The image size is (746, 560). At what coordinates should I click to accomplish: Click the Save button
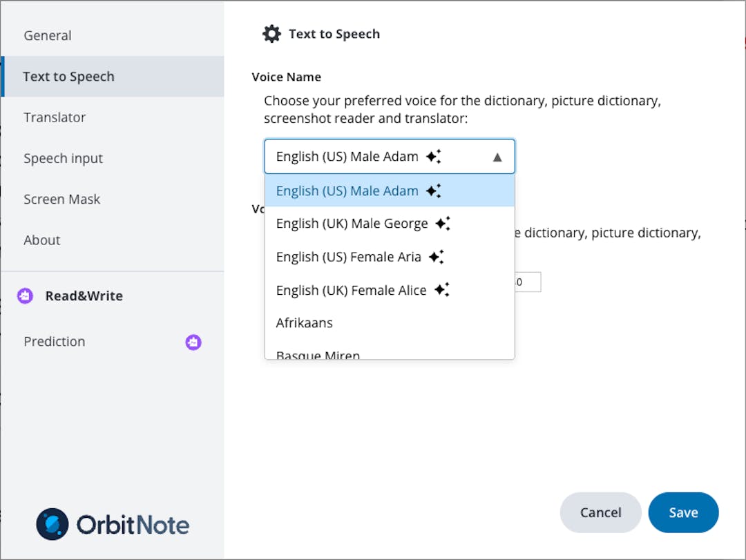click(x=683, y=512)
